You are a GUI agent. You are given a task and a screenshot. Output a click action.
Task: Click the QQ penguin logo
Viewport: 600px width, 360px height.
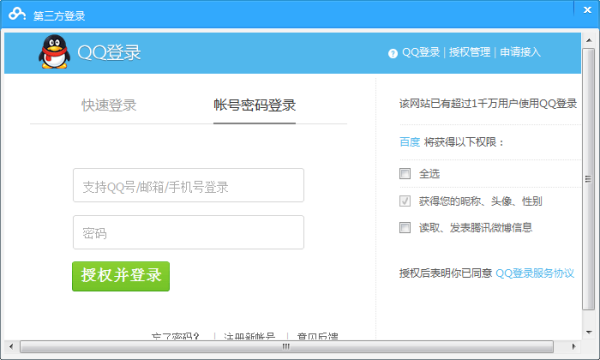(54, 52)
